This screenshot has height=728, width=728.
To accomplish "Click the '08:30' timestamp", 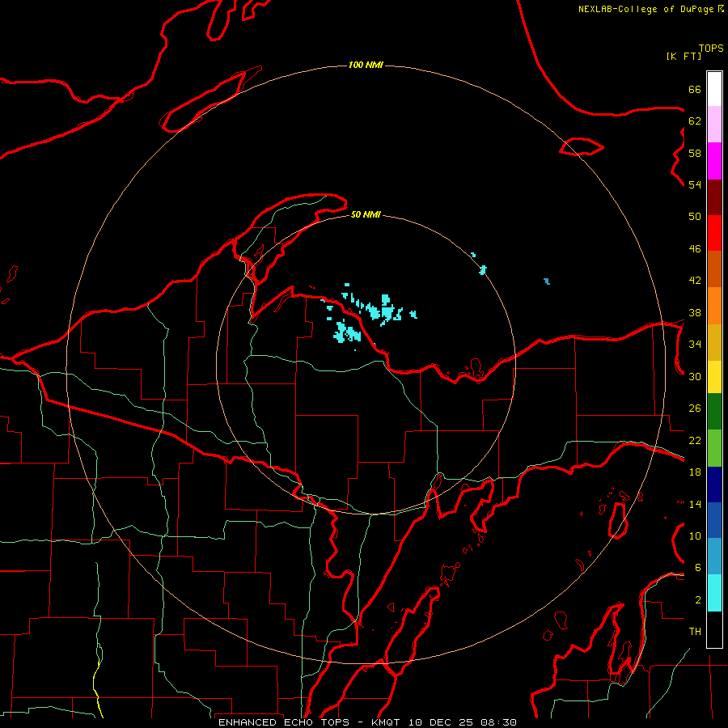I will point(498,722).
